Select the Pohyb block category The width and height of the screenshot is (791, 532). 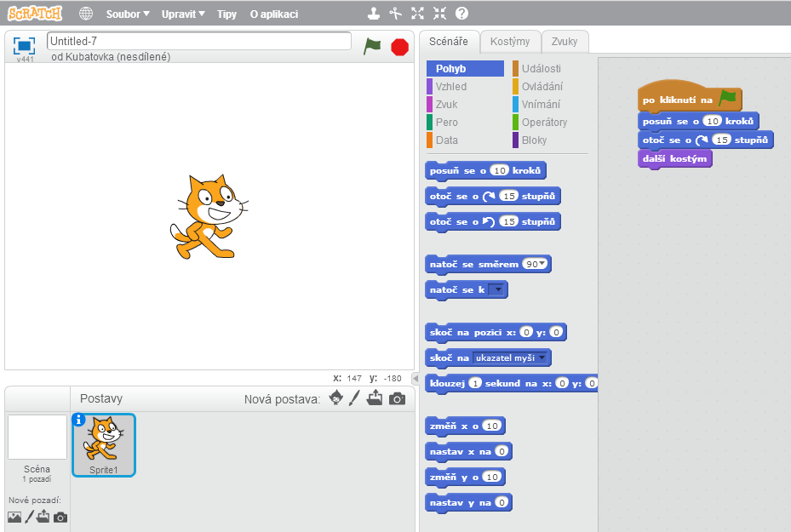465,69
